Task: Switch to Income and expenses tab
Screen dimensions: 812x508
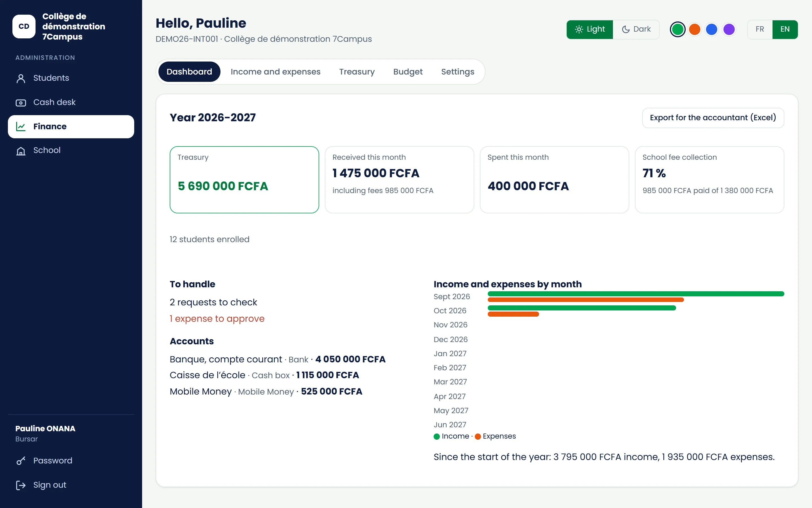Action: [275, 72]
